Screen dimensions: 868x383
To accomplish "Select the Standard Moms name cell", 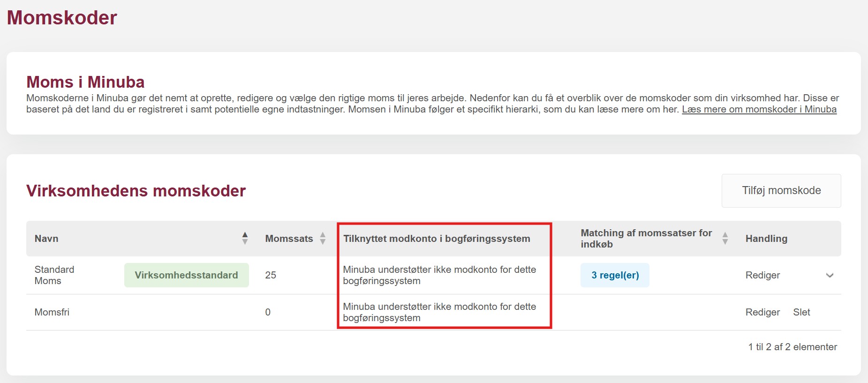I will pos(54,275).
